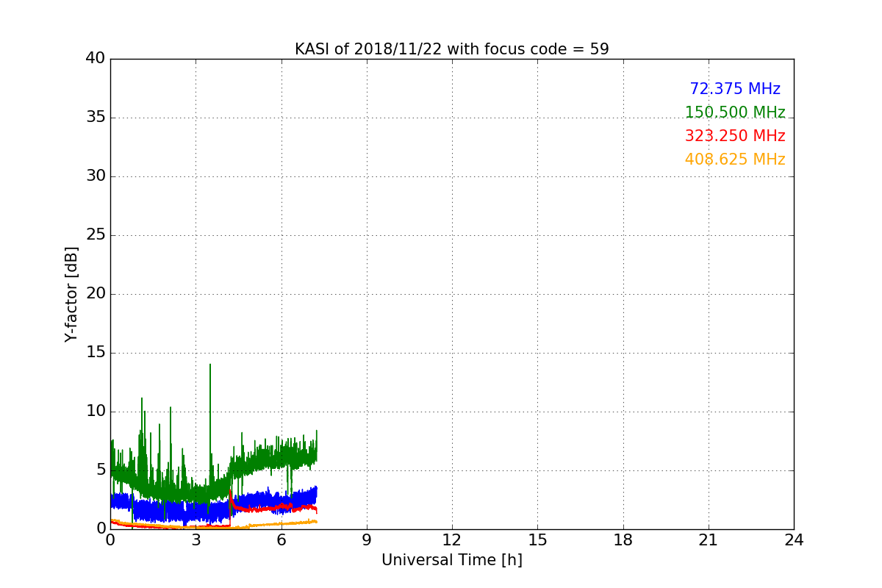Click the x-axis tick label '21'

[709, 540]
